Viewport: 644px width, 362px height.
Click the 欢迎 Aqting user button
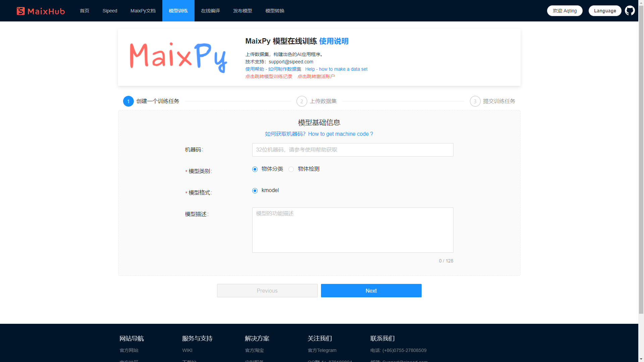click(x=565, y=11)
